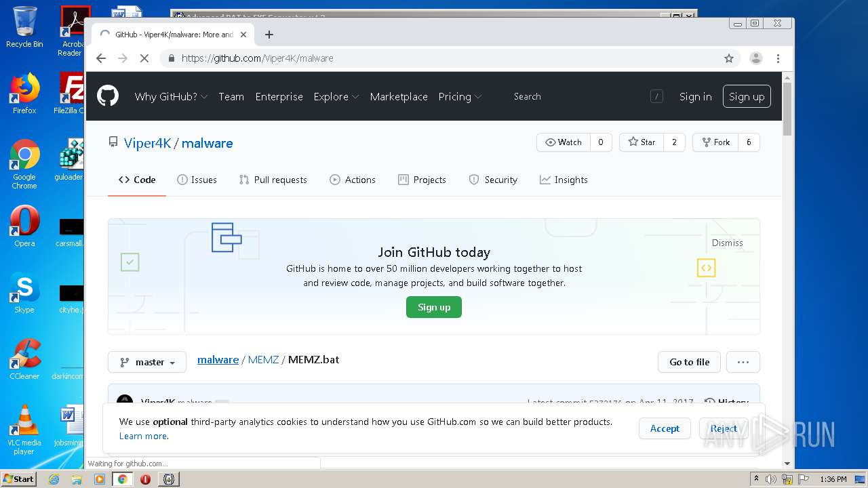Open Google Chrome desktop shortcut
868x488 pixels.
24,164
